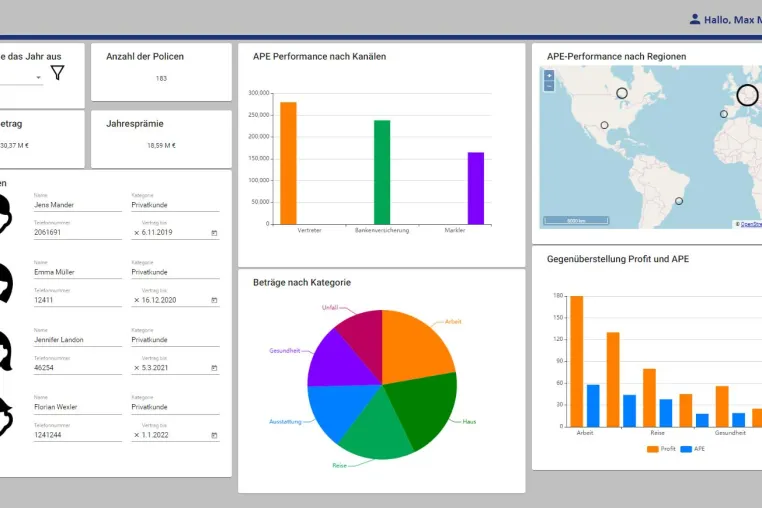Open calendar picker for Florian Wexler's contract date
The image size is (762, 508).
(x=214, y=435)
